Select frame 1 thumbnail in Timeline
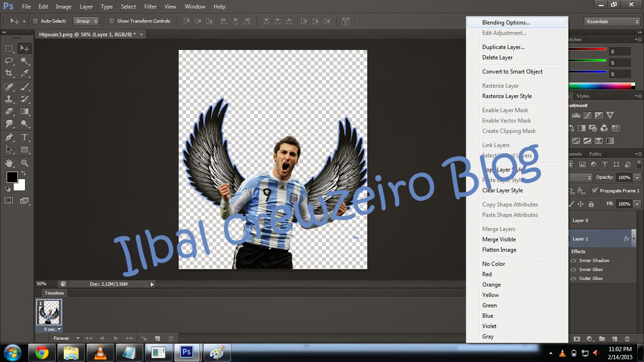644x362 pixels. (50, 313)
